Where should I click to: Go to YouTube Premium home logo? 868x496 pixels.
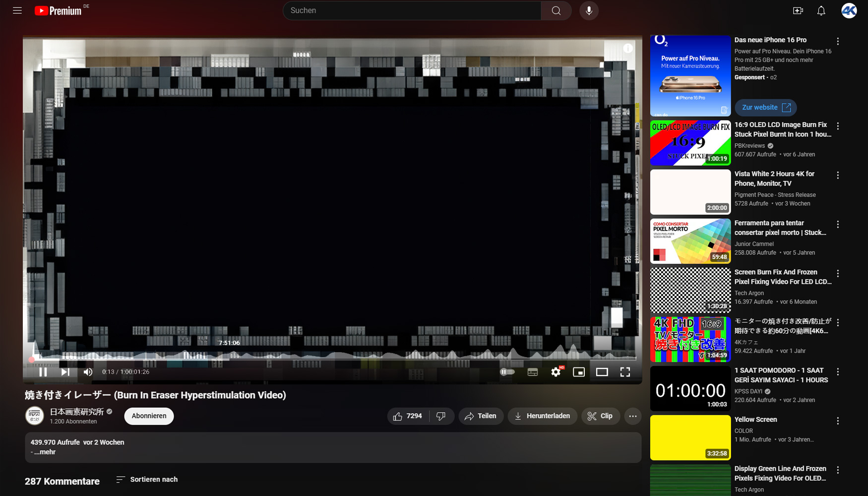click(58, 10)
